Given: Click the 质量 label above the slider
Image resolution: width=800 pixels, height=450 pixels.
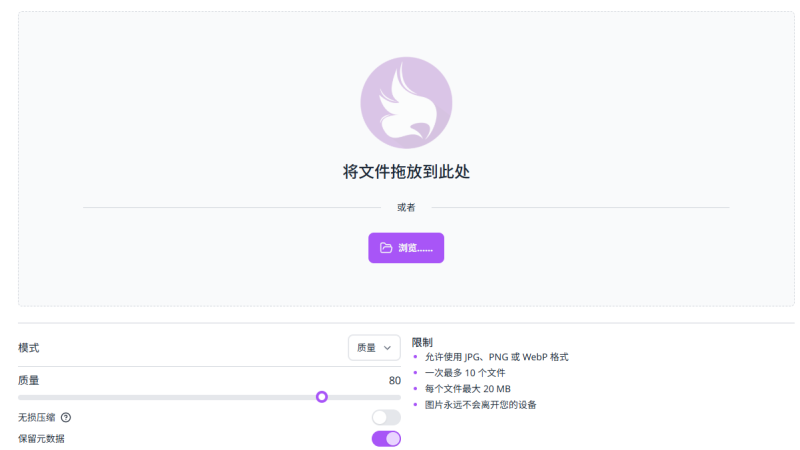Looking at the screenshot, I should tap(29, 381).
